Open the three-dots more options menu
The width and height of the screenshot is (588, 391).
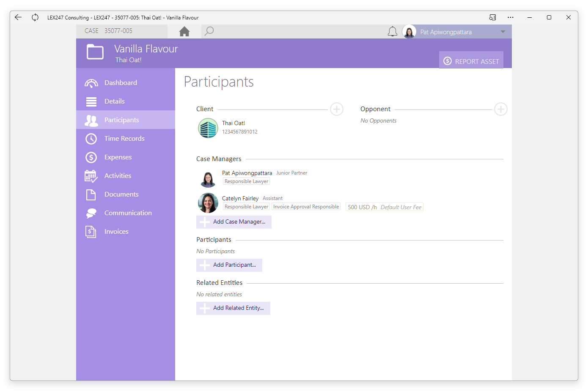click(511, 17)
